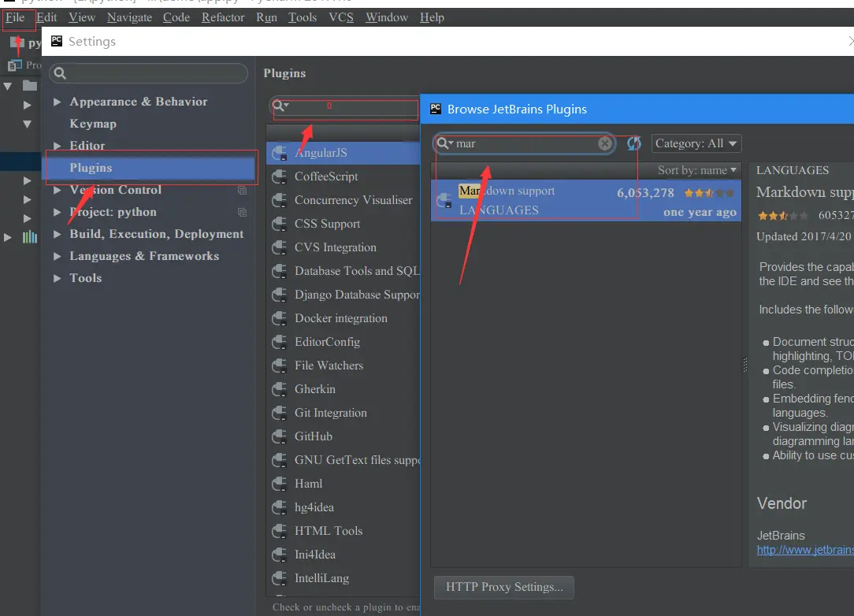Click the Markdown plugin star rating
The image size is (854, 616).
pos(709,193)
